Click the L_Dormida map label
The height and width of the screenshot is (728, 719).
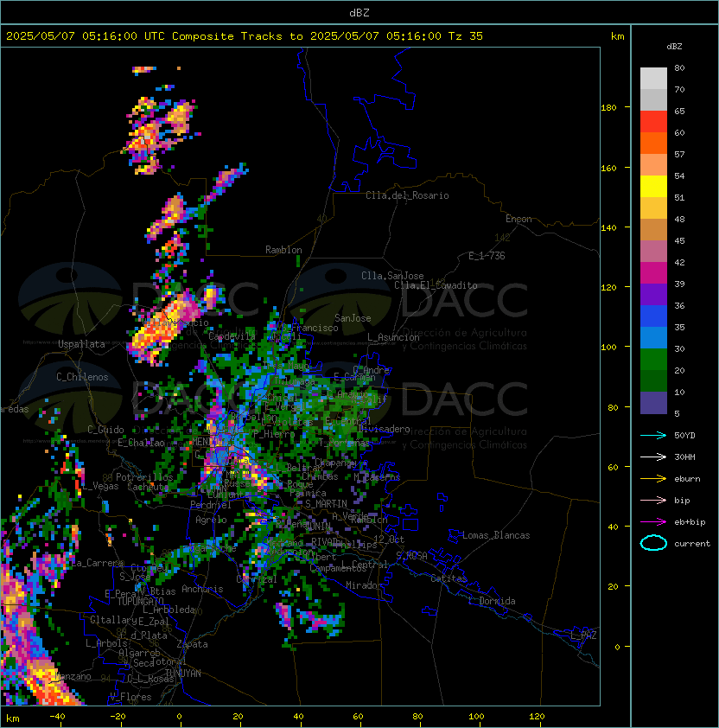coord(492,601)
